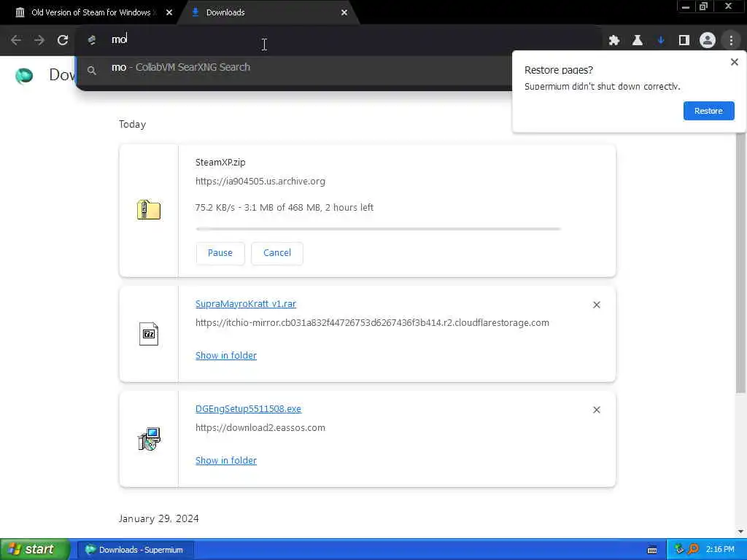This screenshot has height=560, width=747.
Task: Click the site info icon in address bar
Action: (x=91, y=40)
